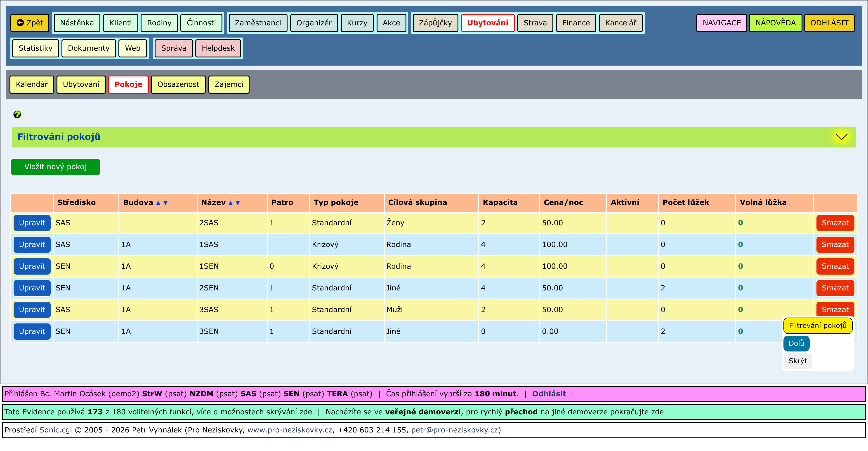Open the Kalendář tab
The height and width of the screenshot is (451, 868).
coord(32,85)
